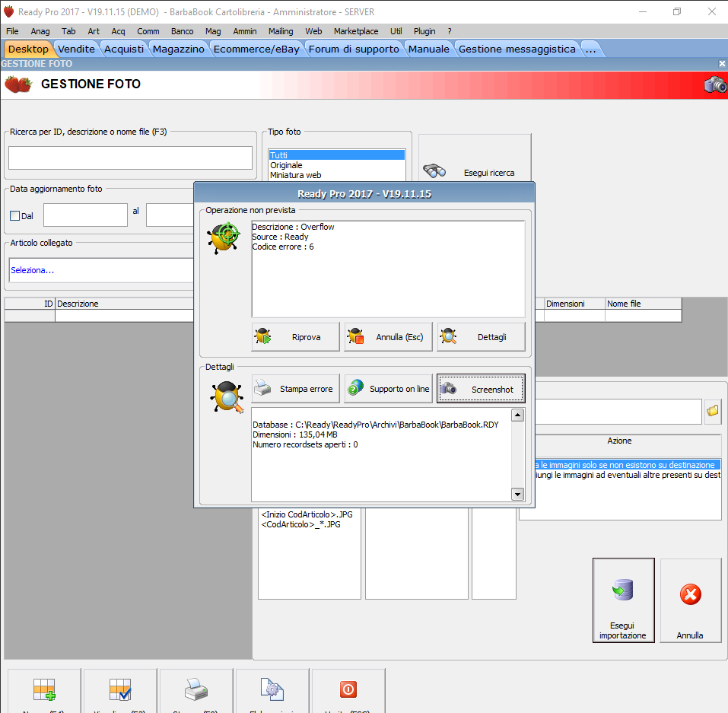
Task: Click the Dimensioni column header
Action: click(574, 304)
